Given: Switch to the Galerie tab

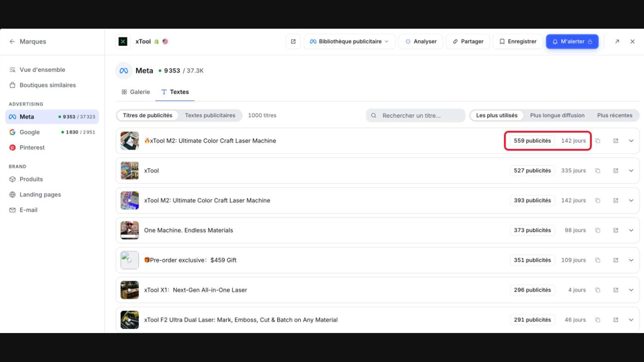Looking at the screenshot, I should point(136,92).
